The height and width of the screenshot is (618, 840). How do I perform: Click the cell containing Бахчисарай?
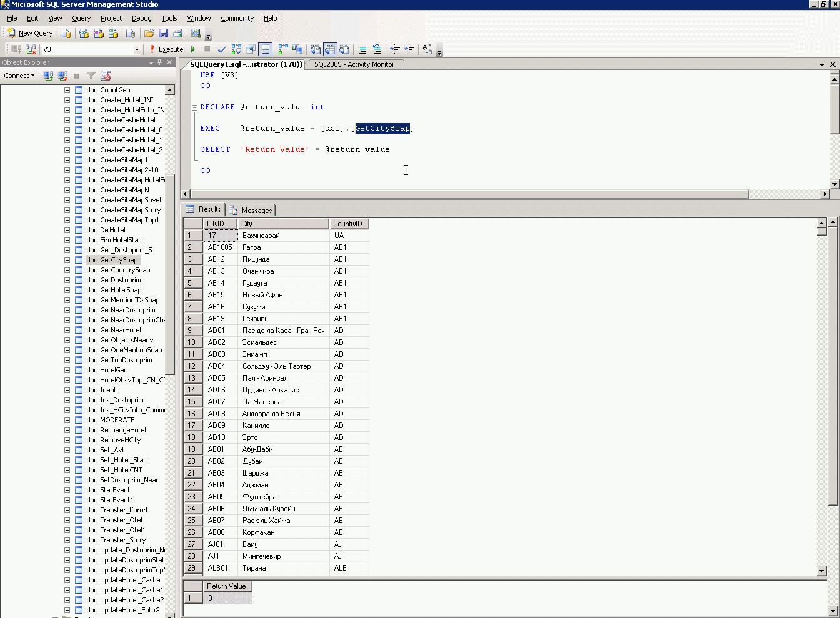[284, 236]
